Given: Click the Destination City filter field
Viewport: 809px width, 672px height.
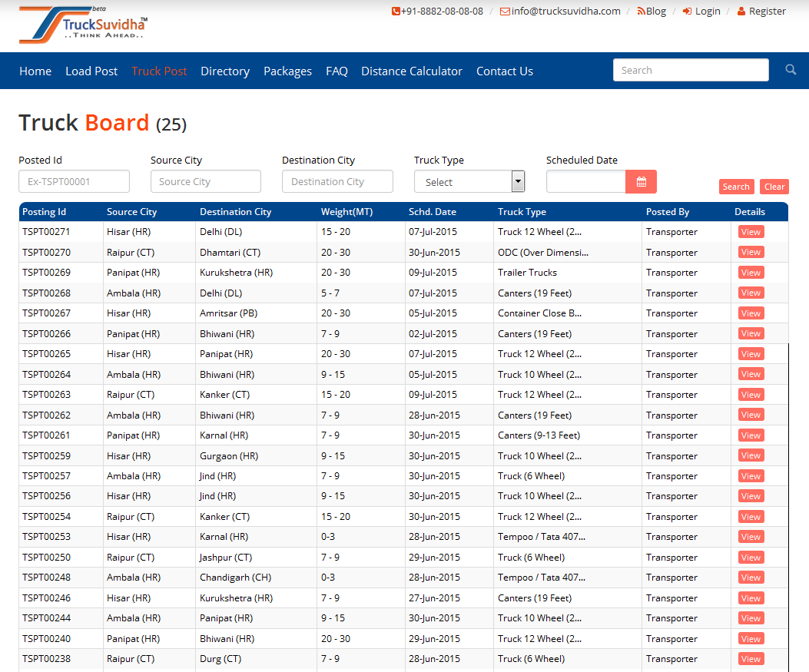Looking at the screenshot, I should [337, 182].
